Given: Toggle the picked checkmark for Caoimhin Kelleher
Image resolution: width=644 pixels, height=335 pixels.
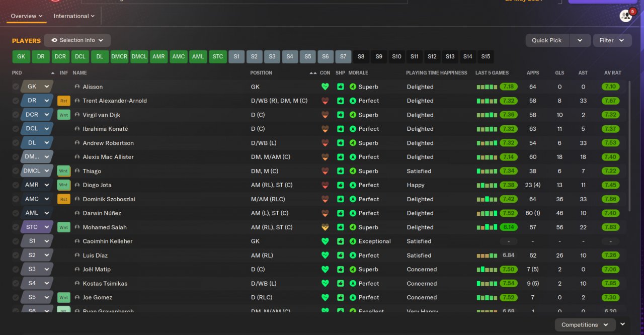Looking at the screenshot, I should coord(16,241).
